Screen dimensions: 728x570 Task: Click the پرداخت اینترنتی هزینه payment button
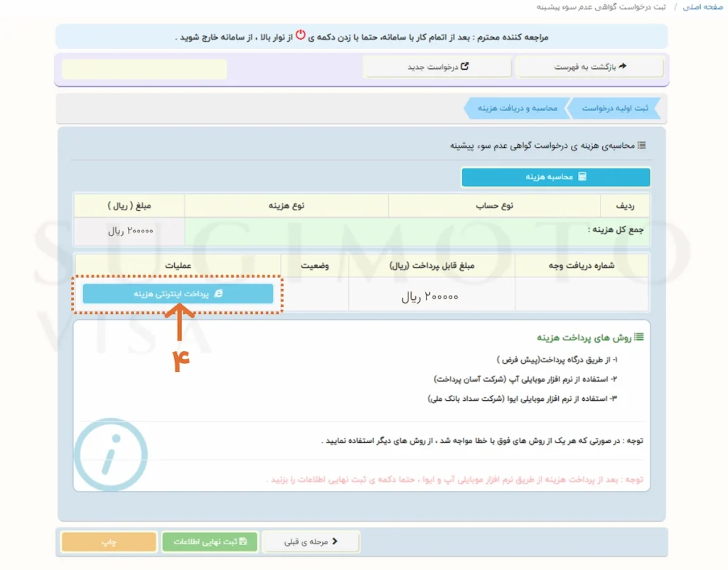[178, 294]
